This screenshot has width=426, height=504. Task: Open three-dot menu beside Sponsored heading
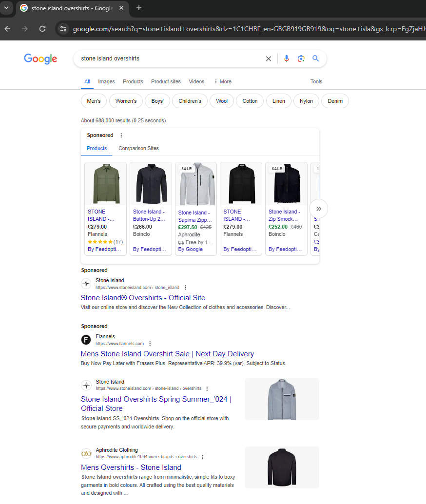tap(121, 136)
